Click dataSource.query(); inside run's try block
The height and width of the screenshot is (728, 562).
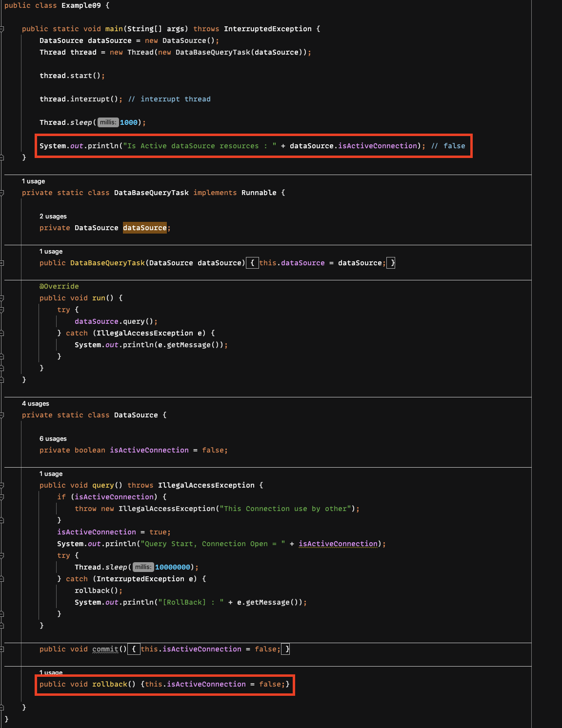click(x=116, y=321)
